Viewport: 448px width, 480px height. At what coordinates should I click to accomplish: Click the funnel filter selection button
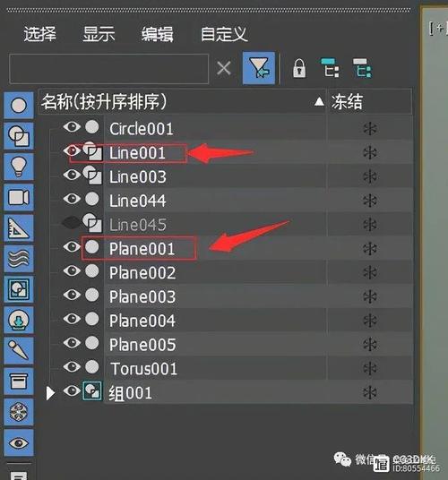(259, 68)
